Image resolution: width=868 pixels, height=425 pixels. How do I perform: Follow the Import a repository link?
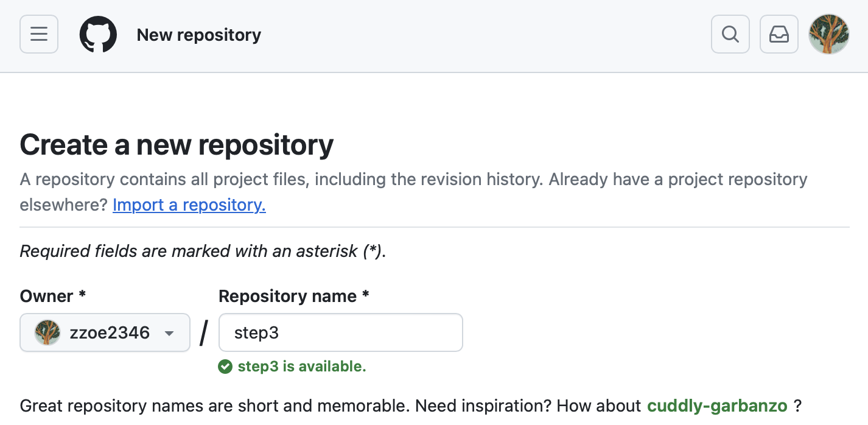pyautogui.click(x=189, y=205)
